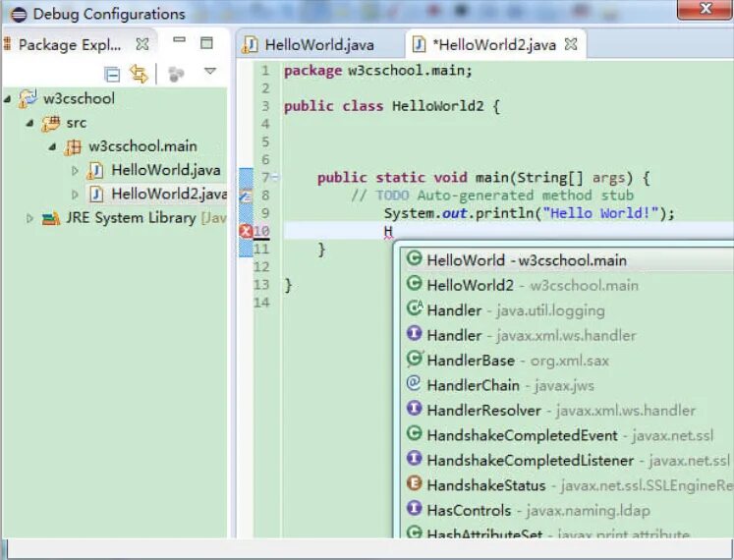Click the annotation icon beside HandlerChain
Viewport: 734px width, 560px height.
point(414,383)
